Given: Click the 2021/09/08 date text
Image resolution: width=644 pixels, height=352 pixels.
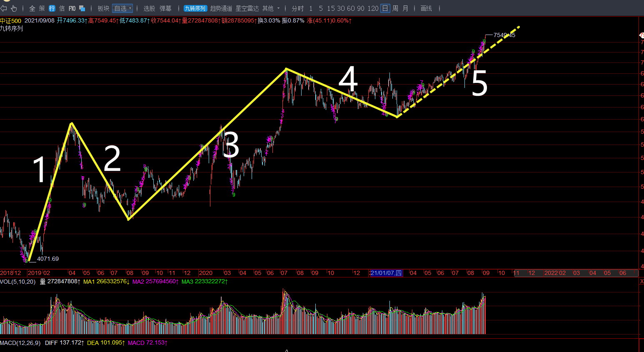Looking at the screenshot, I should click(40, 20).
